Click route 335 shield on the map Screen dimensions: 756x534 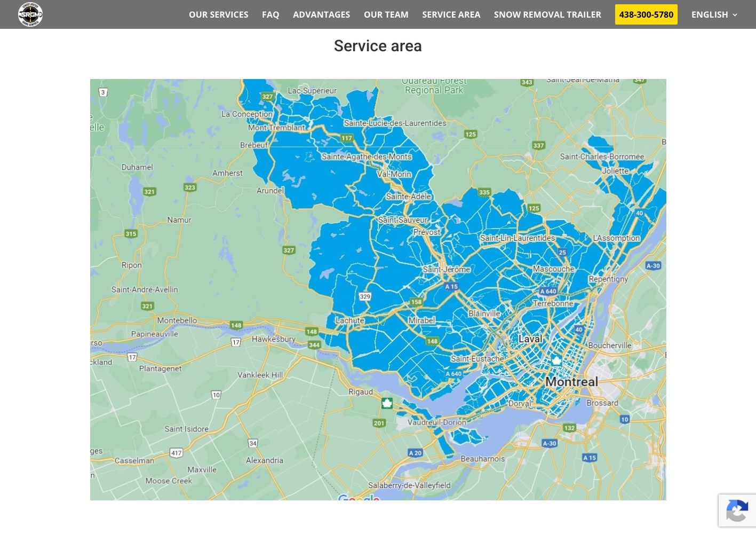(484, 192)
